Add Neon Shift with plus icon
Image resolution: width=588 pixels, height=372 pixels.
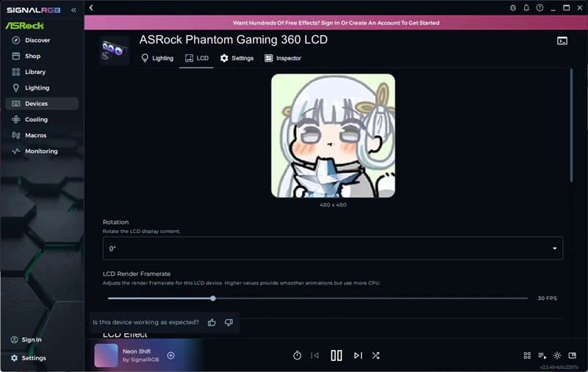[171, 356]
